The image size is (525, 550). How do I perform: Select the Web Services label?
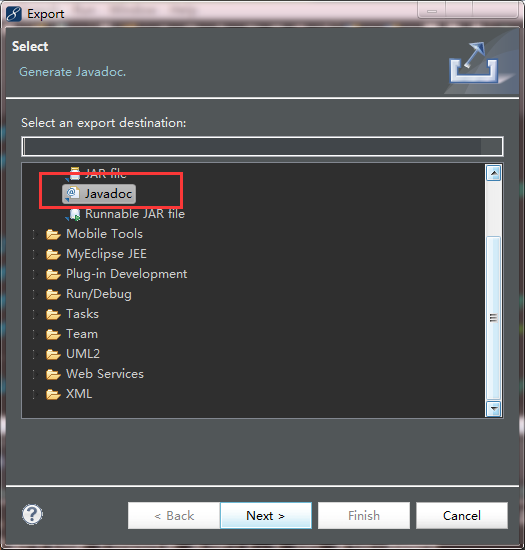click(105, 374)
